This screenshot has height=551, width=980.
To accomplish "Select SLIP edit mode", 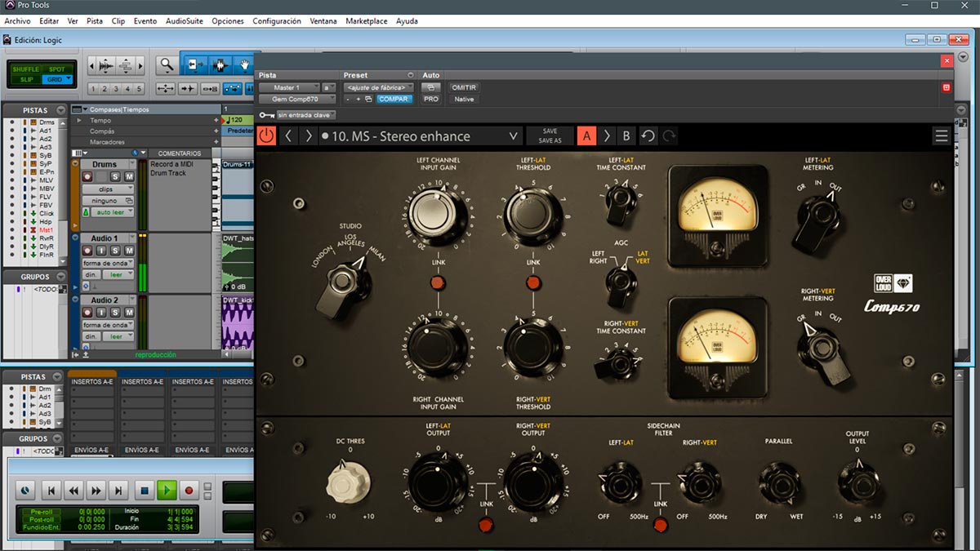I will pos(25,80).
